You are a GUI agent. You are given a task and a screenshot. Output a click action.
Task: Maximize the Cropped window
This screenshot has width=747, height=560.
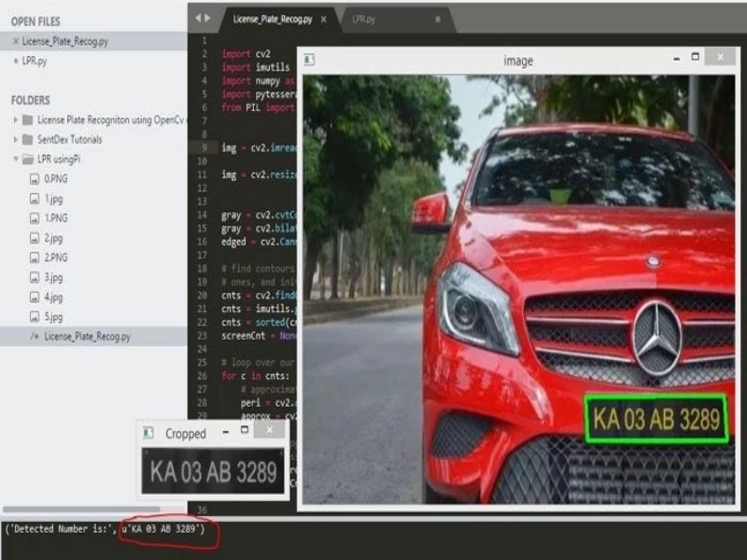[x=245, y=431]
